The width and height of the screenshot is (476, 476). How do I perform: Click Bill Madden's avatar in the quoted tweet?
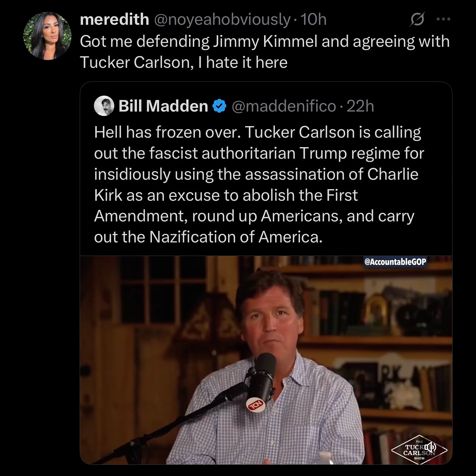pos(104,106)
